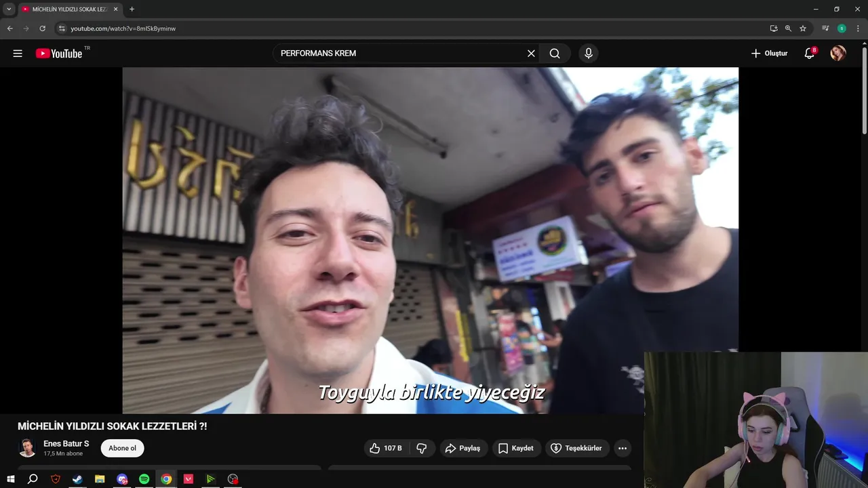Viewport: 868px width, 488px height.
Task: Open Chrome profile S avatar
Action: [x=842, y=28]
